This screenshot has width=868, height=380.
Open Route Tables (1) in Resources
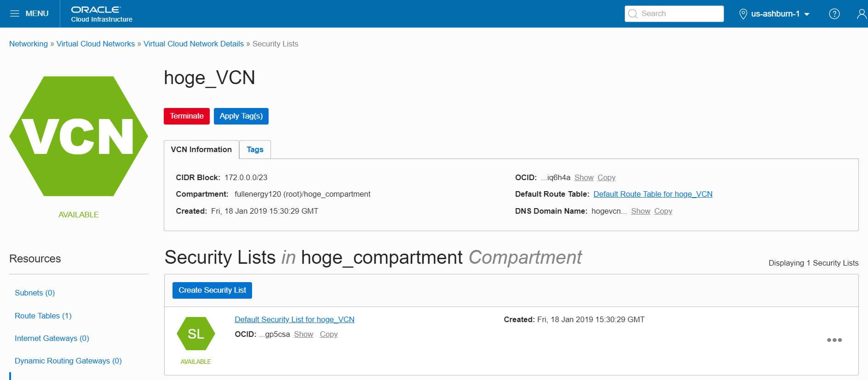coord(43,316)
